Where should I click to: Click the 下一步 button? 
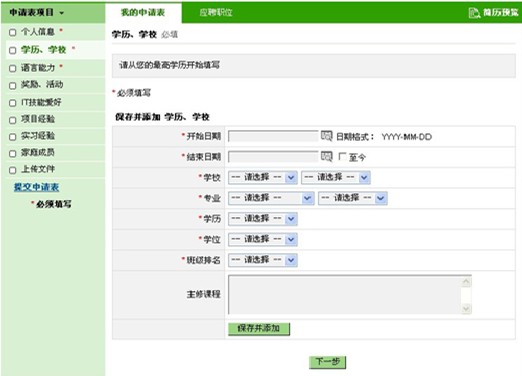327,362
